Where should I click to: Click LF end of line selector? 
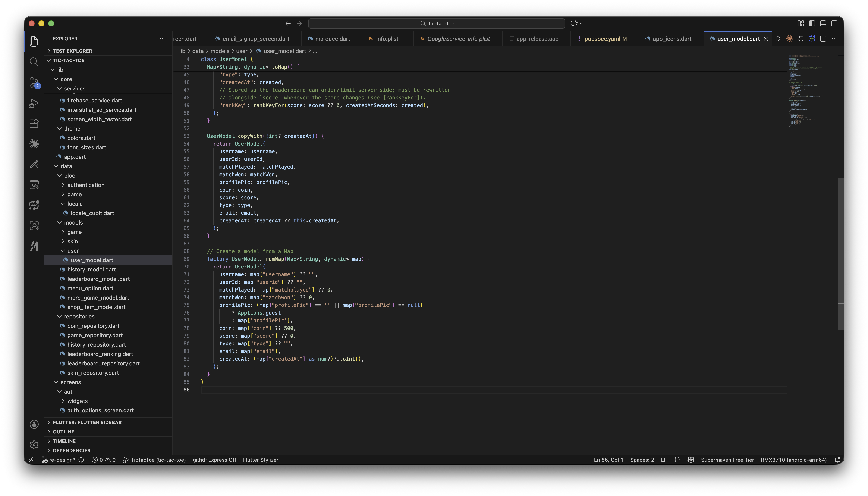pyautogui.click(x=664, y=460)
